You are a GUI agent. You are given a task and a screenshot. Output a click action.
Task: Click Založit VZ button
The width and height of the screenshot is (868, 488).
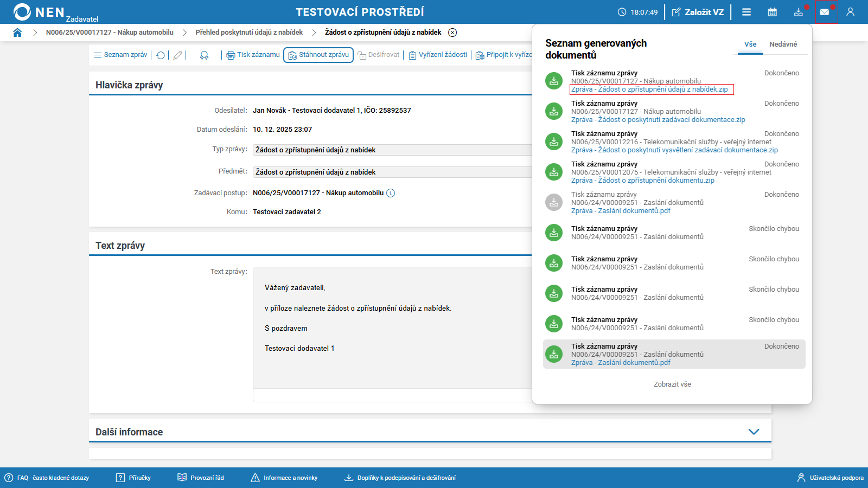(698, 12)
